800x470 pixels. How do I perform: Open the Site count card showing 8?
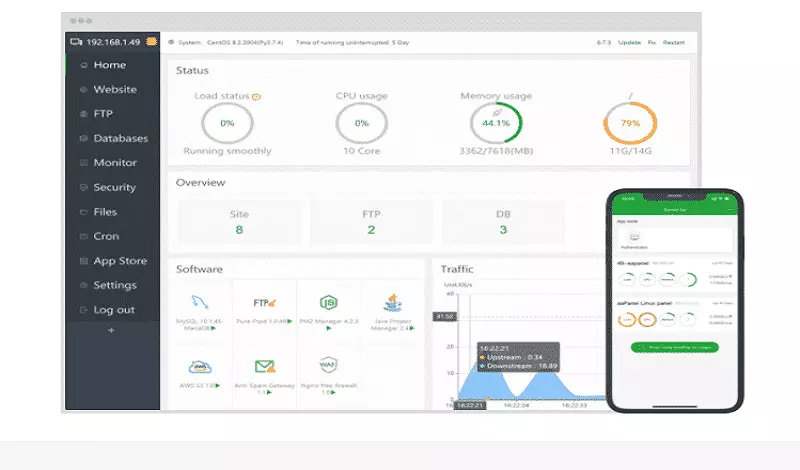tap(239, 222)
